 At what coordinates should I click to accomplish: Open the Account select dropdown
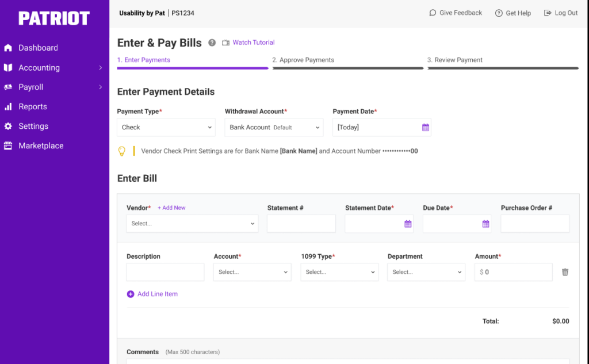(253, 272)
